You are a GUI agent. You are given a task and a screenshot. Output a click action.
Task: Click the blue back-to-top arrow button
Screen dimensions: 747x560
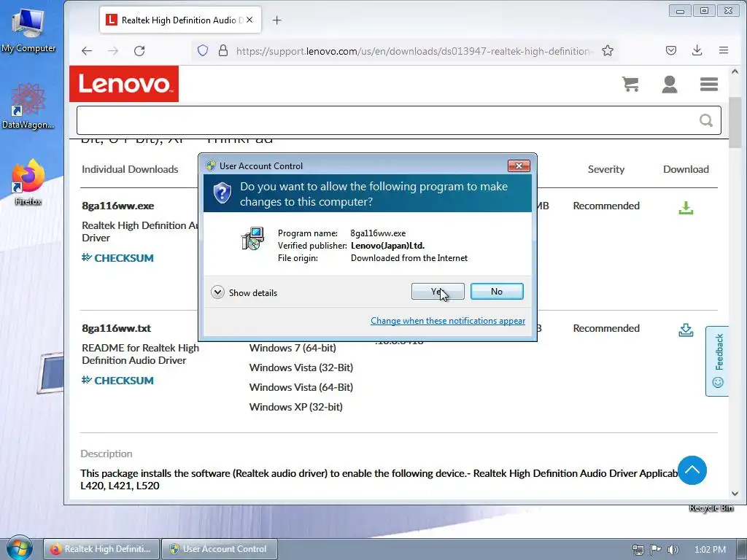click(692, 470)
